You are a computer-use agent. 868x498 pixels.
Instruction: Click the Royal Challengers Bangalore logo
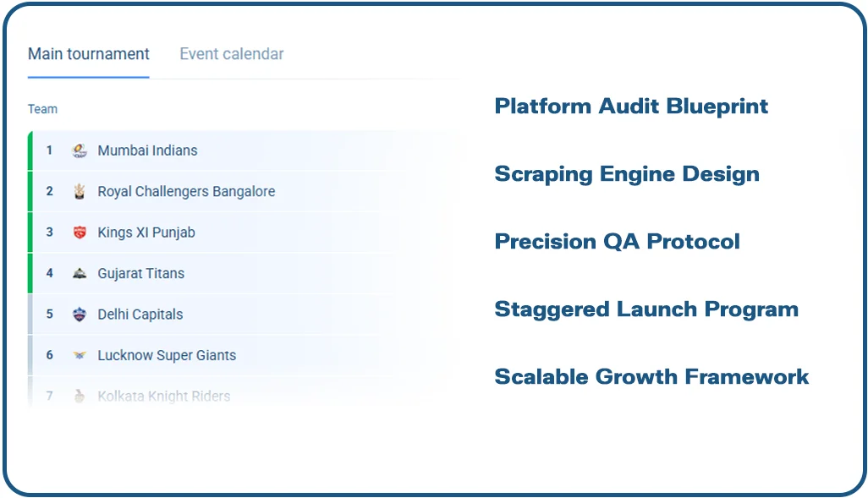(80, 191)
